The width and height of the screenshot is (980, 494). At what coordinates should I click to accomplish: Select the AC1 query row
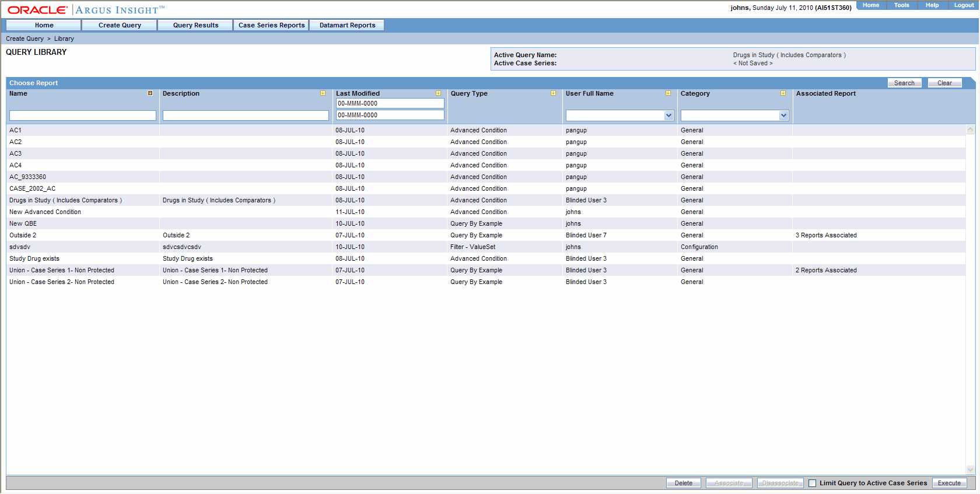coord(486,130)
